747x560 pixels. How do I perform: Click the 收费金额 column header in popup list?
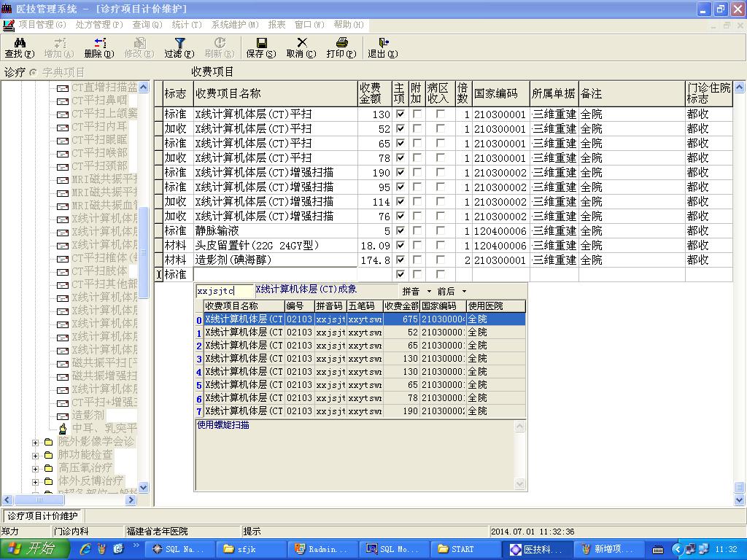401,306
